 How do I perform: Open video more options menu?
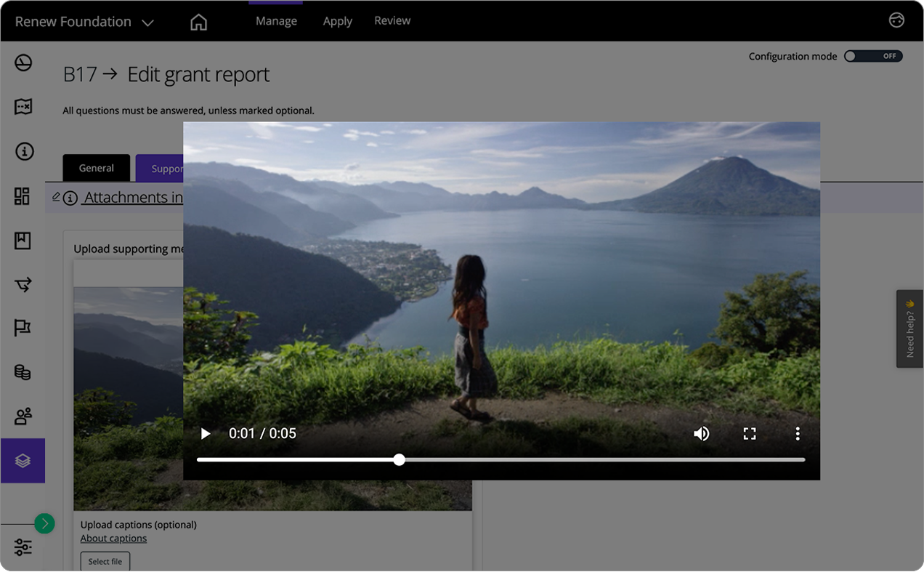coord(797,434)
